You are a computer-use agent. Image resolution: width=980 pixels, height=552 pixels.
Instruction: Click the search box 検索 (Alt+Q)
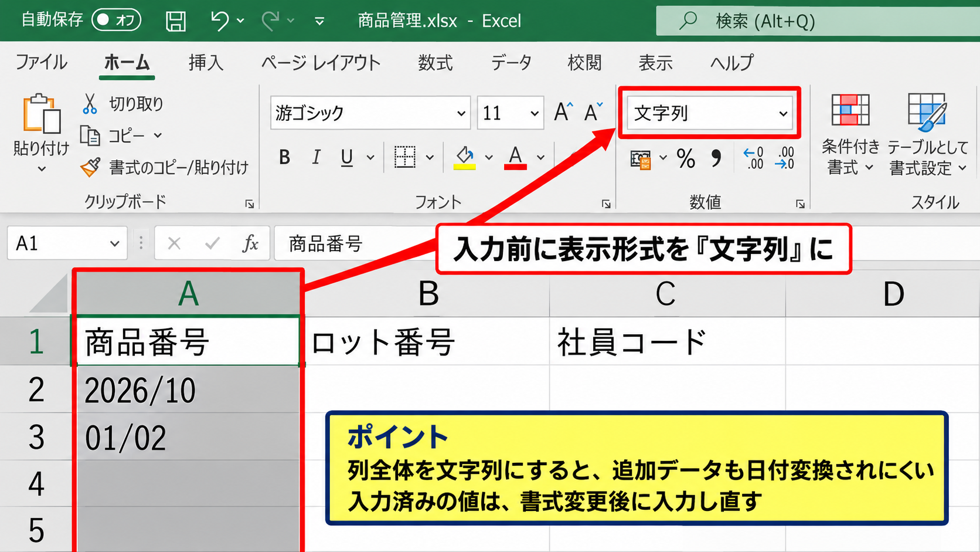tap(818, 21)
